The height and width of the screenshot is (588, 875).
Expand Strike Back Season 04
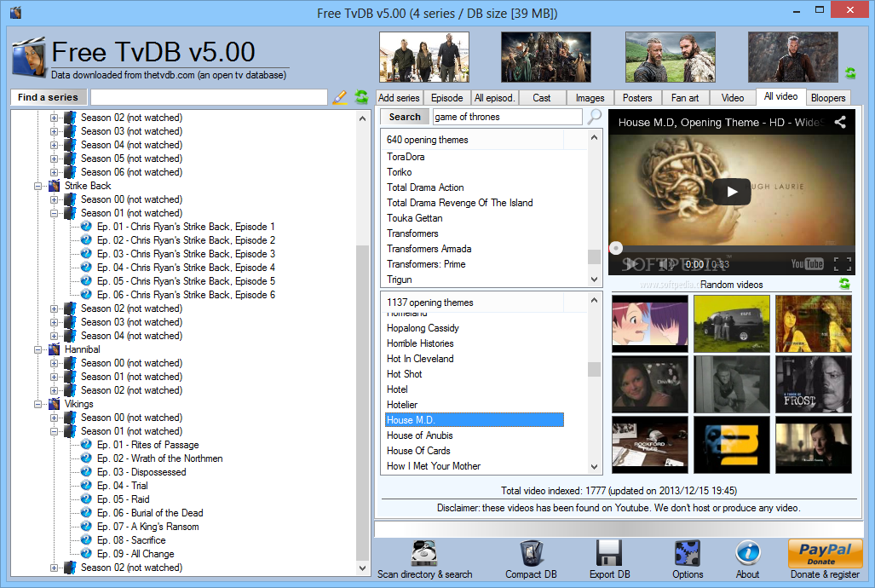(x=55, y=336)
